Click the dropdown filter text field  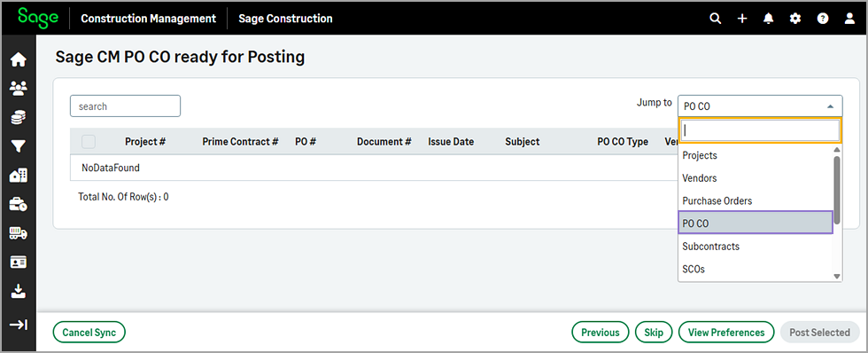pyautogui.click(x=760, y=130)
